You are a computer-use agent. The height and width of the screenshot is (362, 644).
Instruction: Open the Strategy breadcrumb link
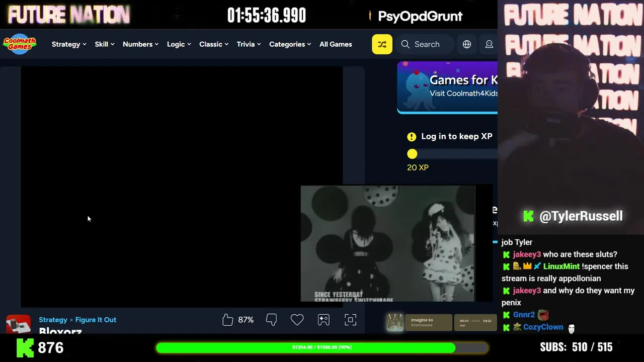click(x=53, y=320)
